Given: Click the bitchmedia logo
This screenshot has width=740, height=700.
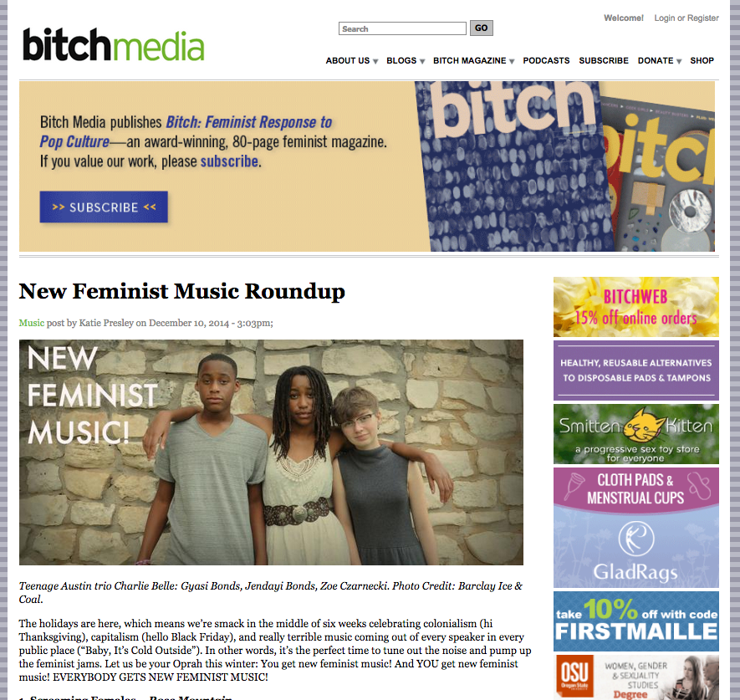Looking at the screenshot, I should tap(113, 45).
